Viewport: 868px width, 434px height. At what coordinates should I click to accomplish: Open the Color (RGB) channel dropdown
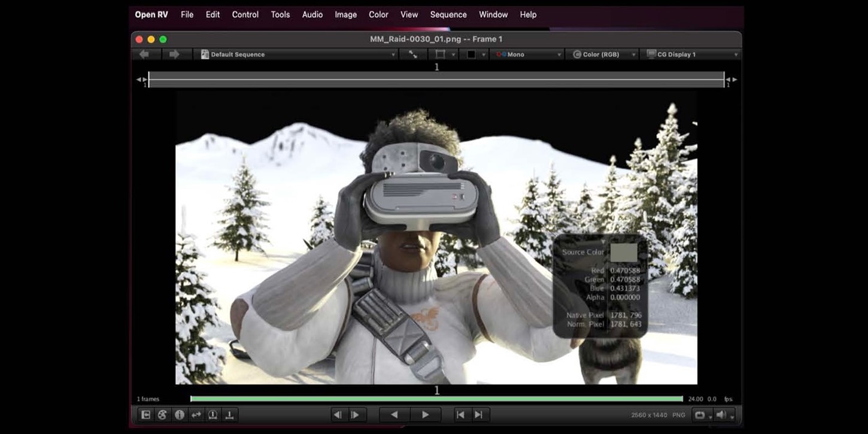tap(602, 54)
